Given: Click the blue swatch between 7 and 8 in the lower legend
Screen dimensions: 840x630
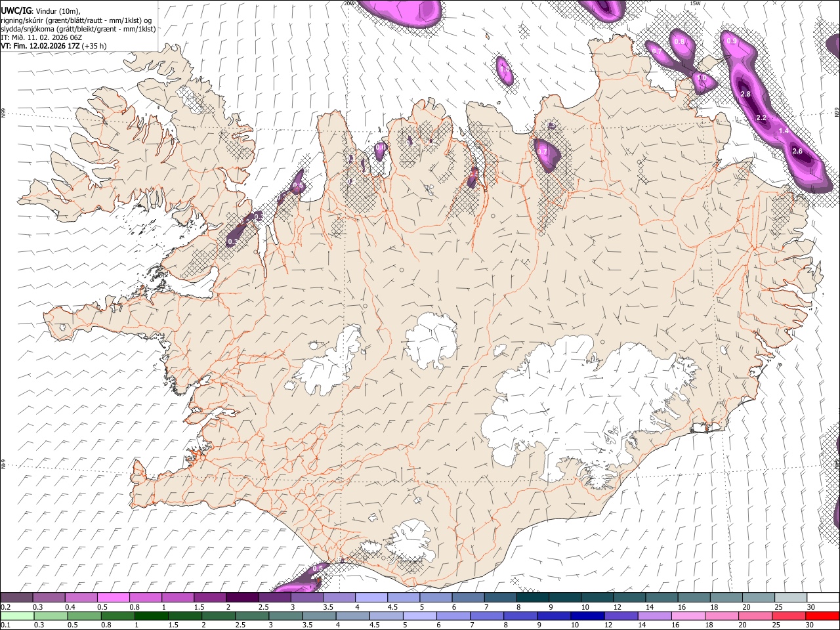Looking at the screenshot, I should [486, 616].
